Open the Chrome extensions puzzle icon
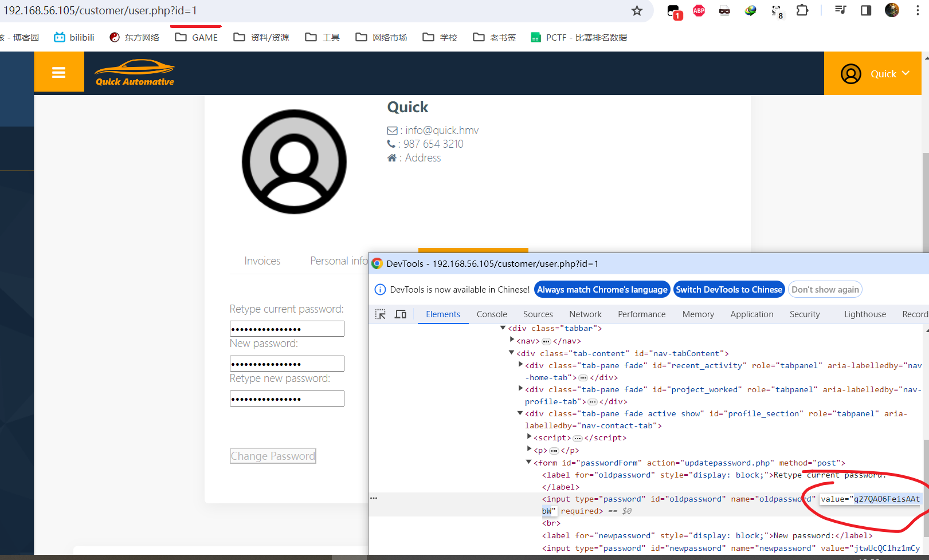Image resolution: width=929 pixels, height=560 pixels. coord(802,10)
